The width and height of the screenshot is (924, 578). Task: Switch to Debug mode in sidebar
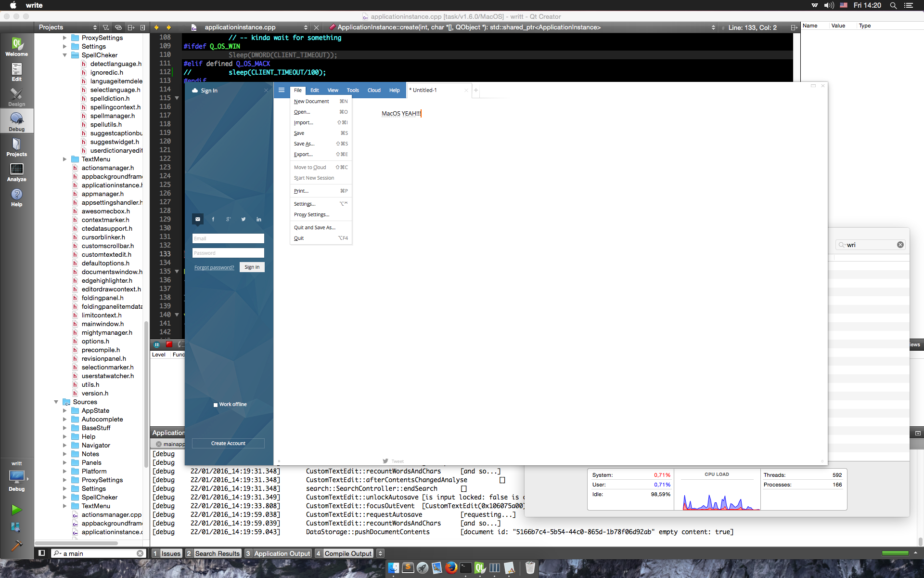pos(17,122)
